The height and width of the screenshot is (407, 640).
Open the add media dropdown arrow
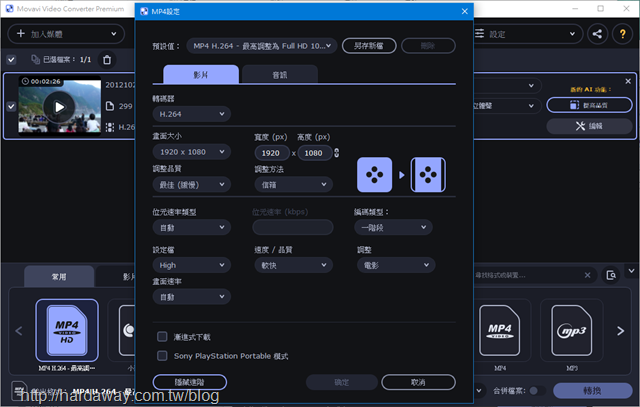[x=113, y=34]
